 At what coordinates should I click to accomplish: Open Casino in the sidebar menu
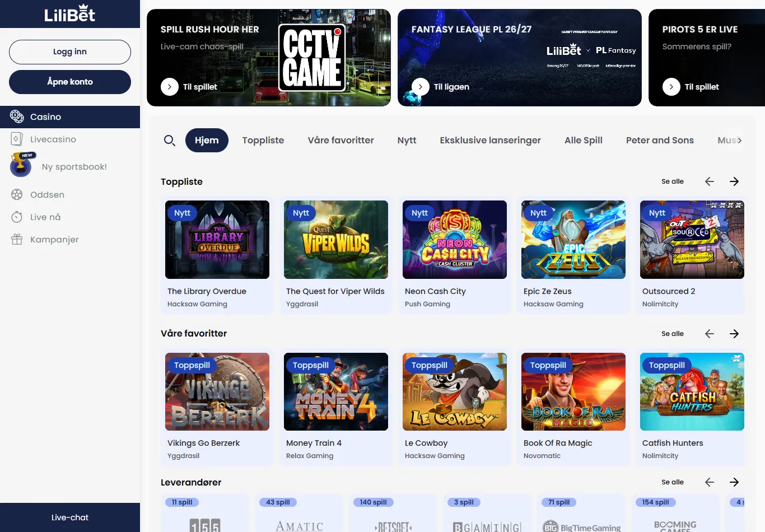70,117
